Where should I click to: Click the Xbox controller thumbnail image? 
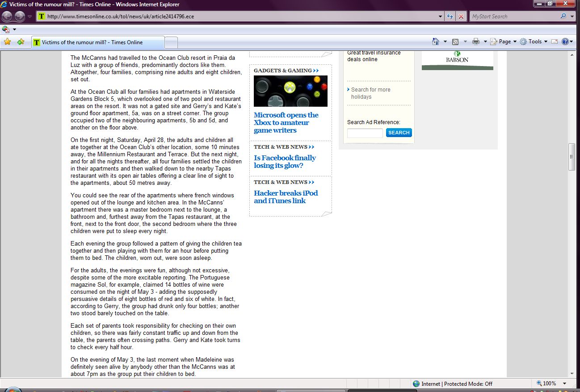click(x=290, y=91)
